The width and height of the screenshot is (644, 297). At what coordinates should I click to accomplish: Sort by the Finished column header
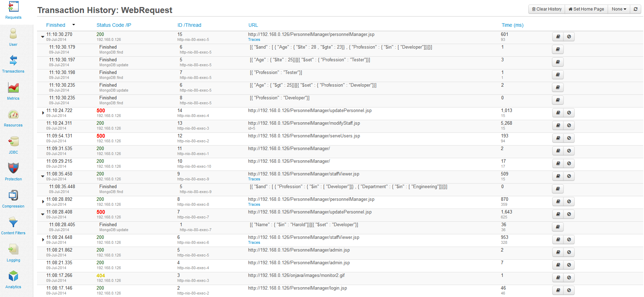[x=56, y=25]
